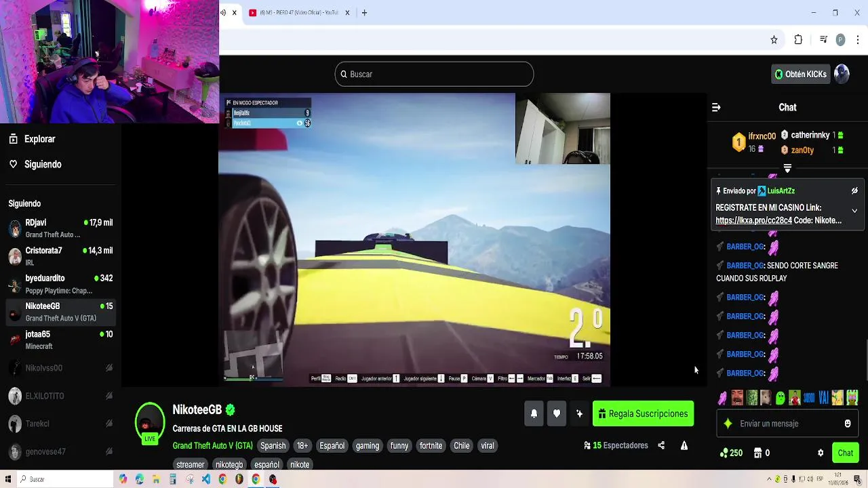Click the 15 Espectadores viewer count
Screen dimensions: 868x488
pos(616,445)
